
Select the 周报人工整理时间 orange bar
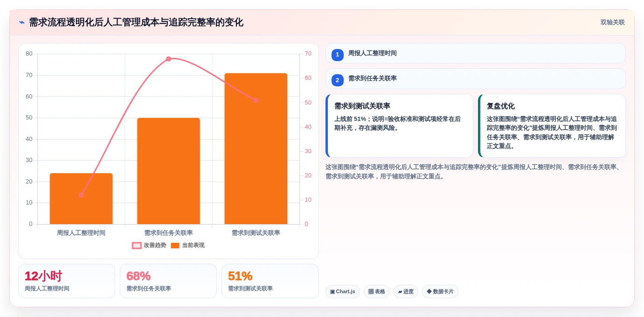pyautogui.click(x=81, y=199)
